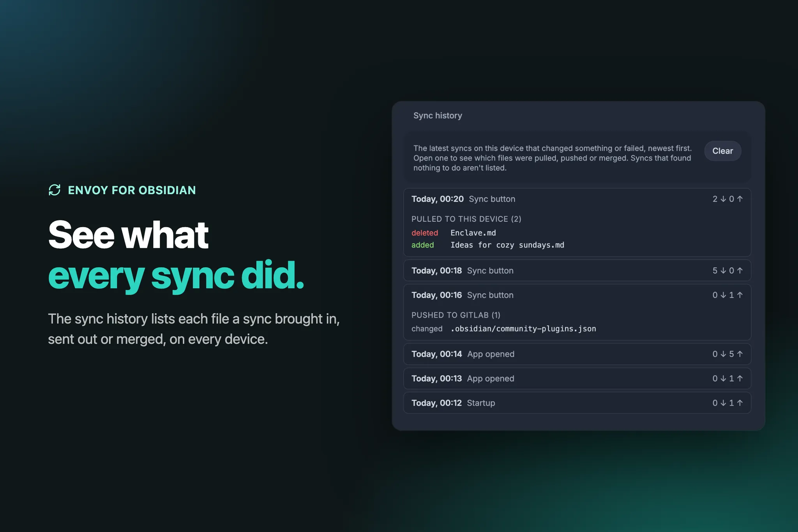Image resolution: width=798 pixels, height=532 pixels.
Task: Expand the Today, 00:18 Sync button entry
Action: click(577, 270)
